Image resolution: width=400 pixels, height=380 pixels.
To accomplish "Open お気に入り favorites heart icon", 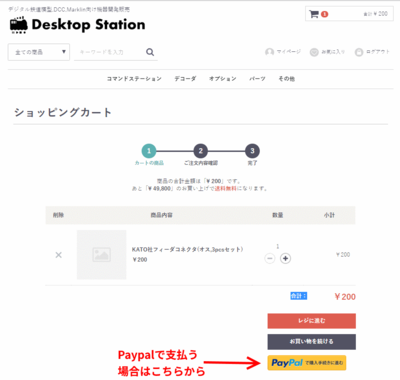I will [x=314, y=52].
